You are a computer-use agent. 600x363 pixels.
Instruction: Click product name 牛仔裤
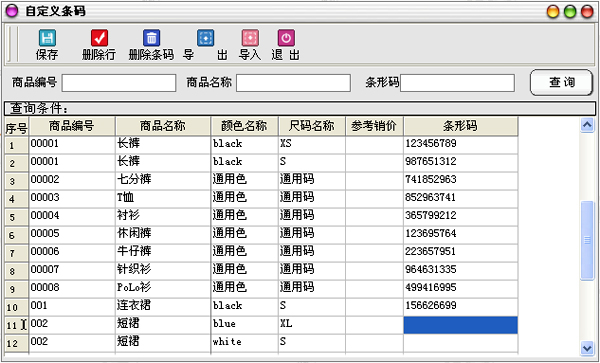pos(134,251)
